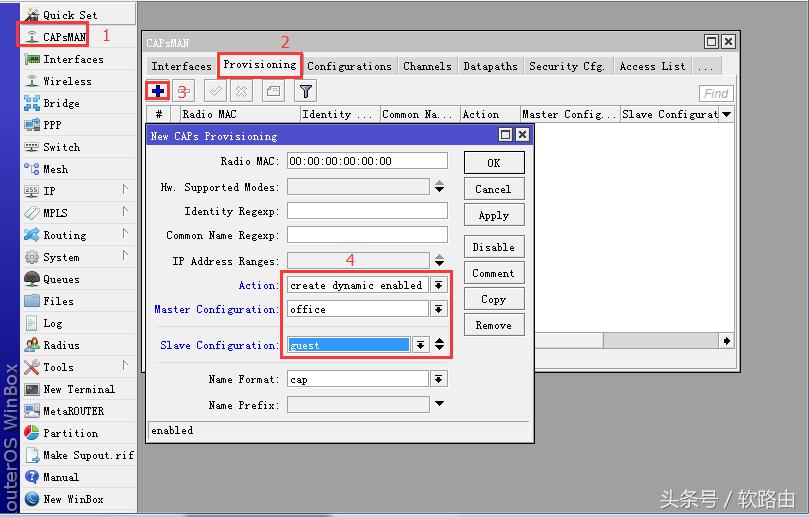The image size is (809, 517).
Task: Click the dialog's Disable button
Action: (x=494, y=247)
